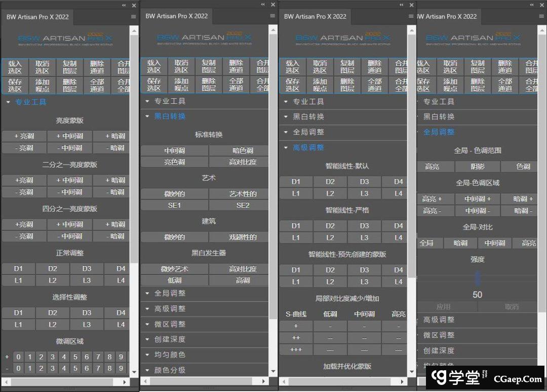547x392 pixels.
Task: Click + 中间调 under 四分之一亮度蒙版
Action: [x=70, y=224]
